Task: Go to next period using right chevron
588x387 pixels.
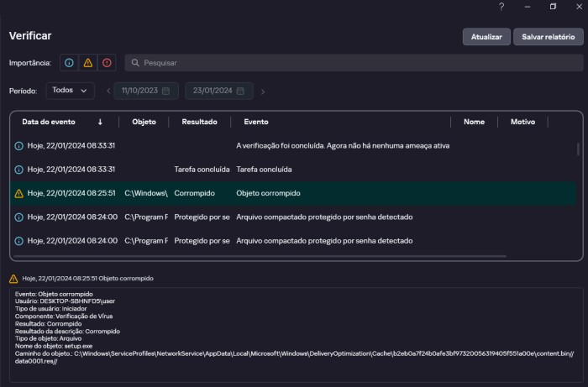Action: point(263,91)
